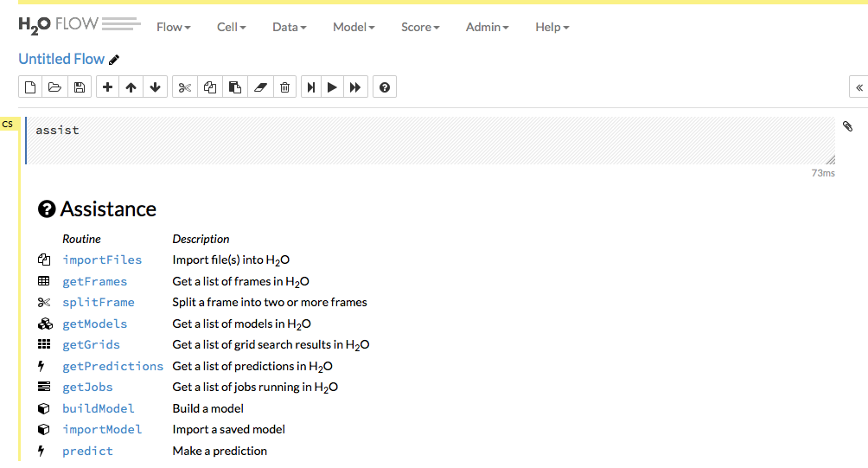This screenshot has width=868, height=468.
Task: Open the getFrames routine
Action: point(94,281)
